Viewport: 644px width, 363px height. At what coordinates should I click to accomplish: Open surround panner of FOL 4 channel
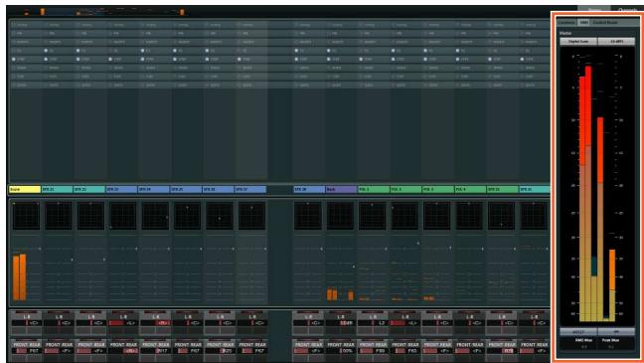pyautogui.click(x=469, y=216)
